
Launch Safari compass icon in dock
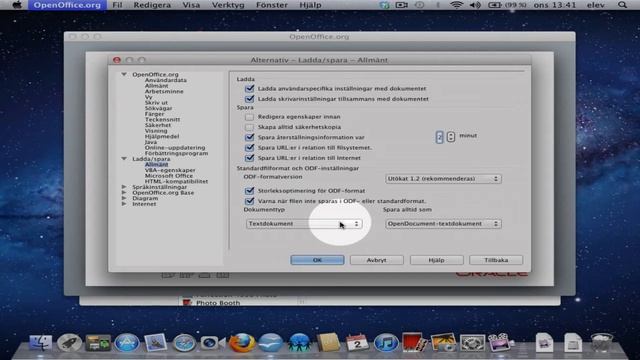click(184, 342)
